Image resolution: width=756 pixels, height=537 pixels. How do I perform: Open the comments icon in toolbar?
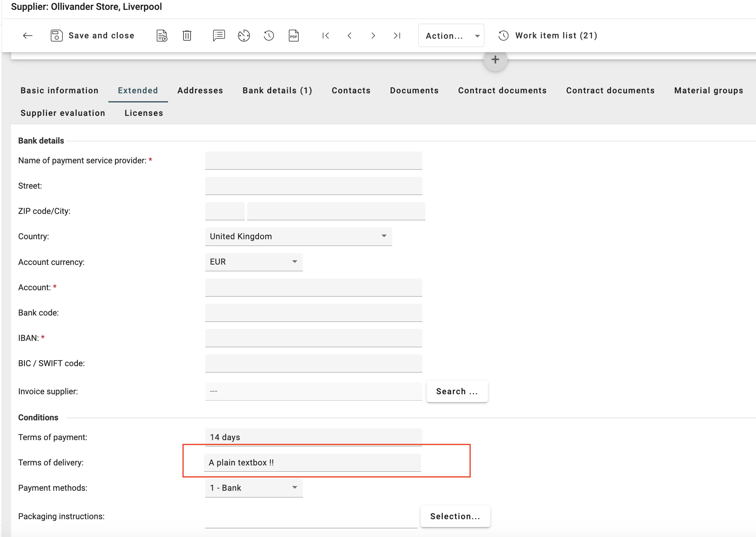219,36
